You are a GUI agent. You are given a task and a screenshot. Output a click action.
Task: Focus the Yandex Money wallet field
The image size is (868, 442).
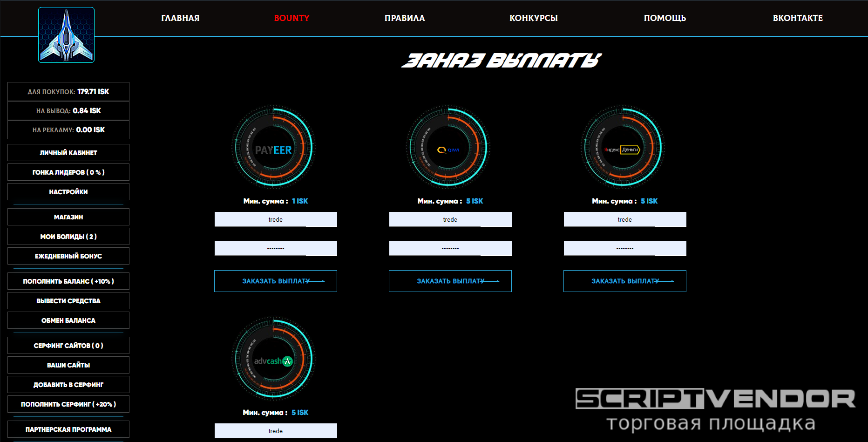[x=625, y=219]
